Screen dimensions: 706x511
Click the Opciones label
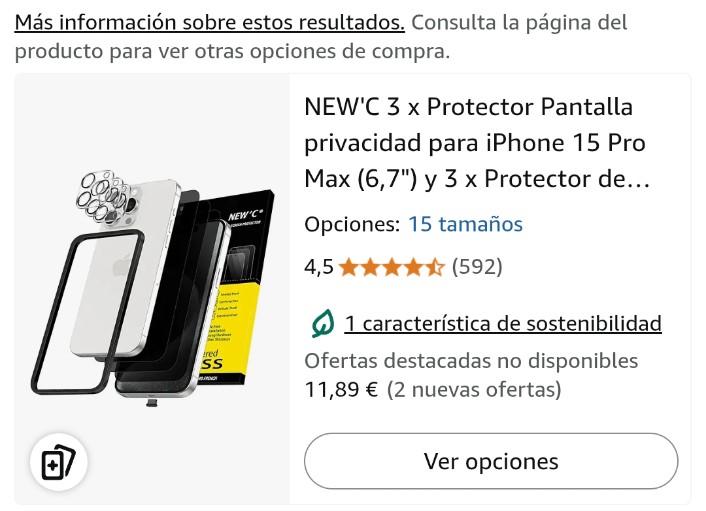pos(352,224)
